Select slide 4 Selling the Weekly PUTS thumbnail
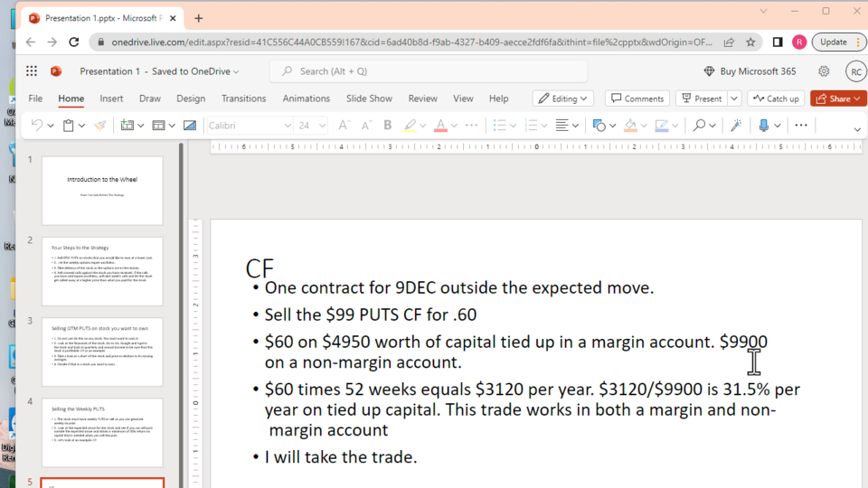This screenshot has height=488, width=868. click(x=102, y=433)
